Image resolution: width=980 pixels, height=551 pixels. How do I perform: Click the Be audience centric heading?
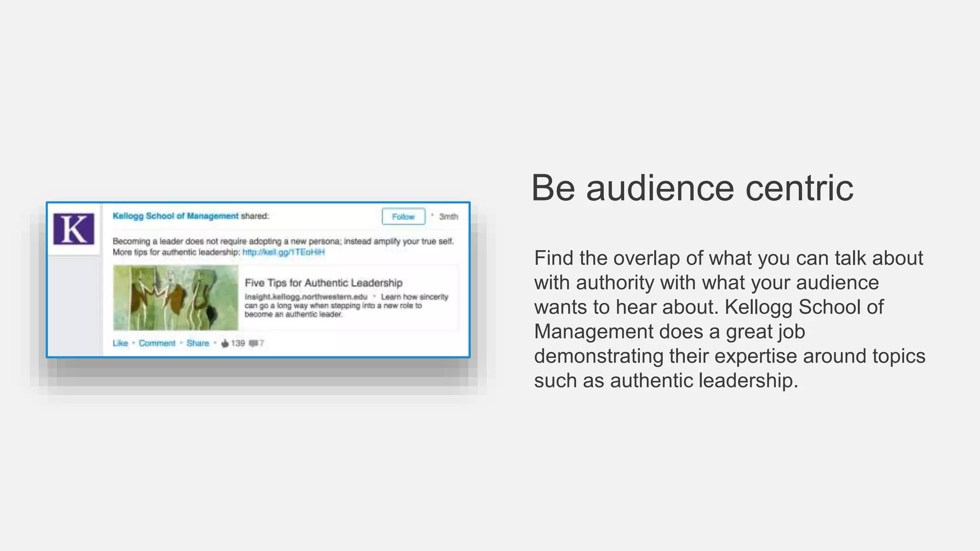pyautogui.click(x=692, y=188)
